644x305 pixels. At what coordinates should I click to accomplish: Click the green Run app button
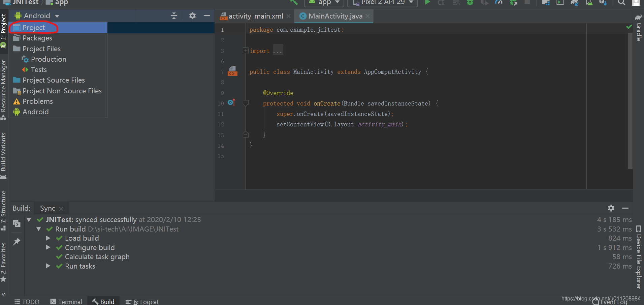click(427, 2)
